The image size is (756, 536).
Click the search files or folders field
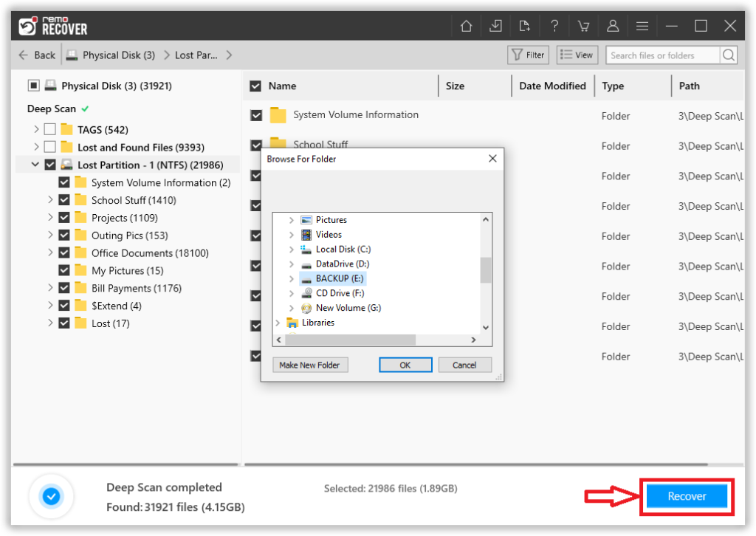(663, 55)
